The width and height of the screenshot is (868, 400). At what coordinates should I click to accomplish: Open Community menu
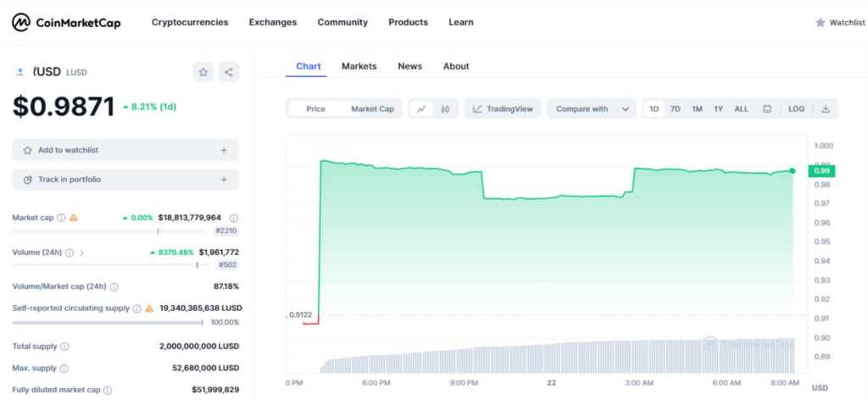coord(342,23)
